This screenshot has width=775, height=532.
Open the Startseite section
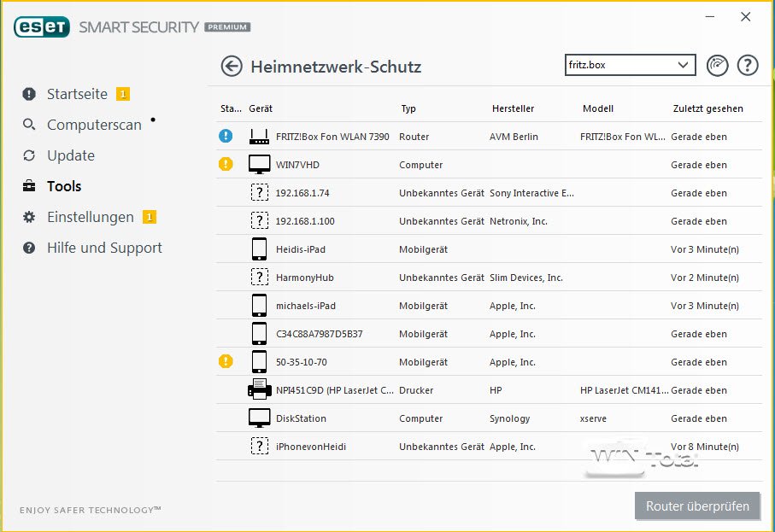click(x=77, y=94)
